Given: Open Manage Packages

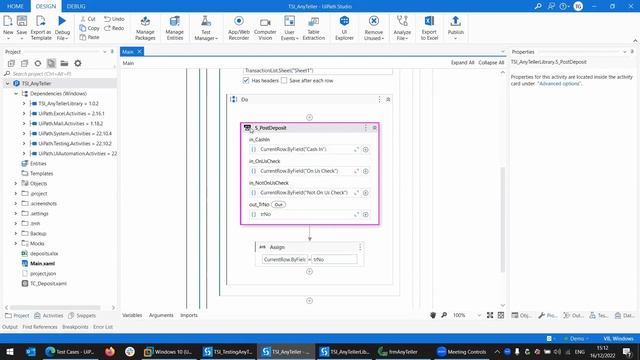Looking at the screenshot, I should coord(145,28).
